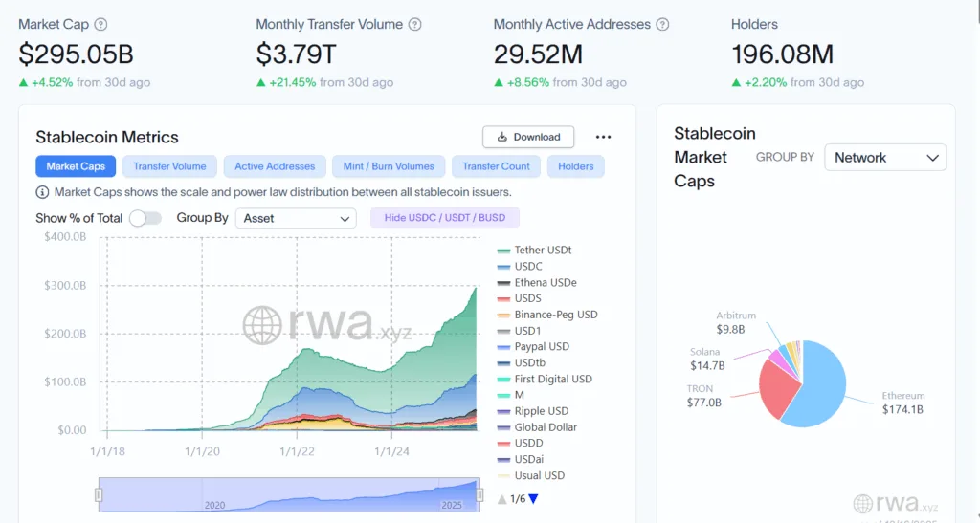The width and height of the screenshot is (980, 523).
Task: Go to previous legend page arrow
Action: click(502, 498)
